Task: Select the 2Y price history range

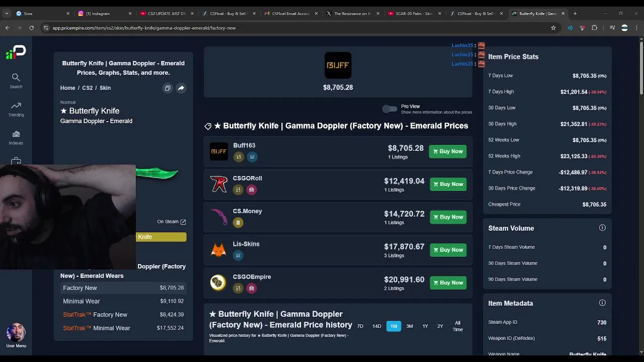Action: click(x=440, y=326)
